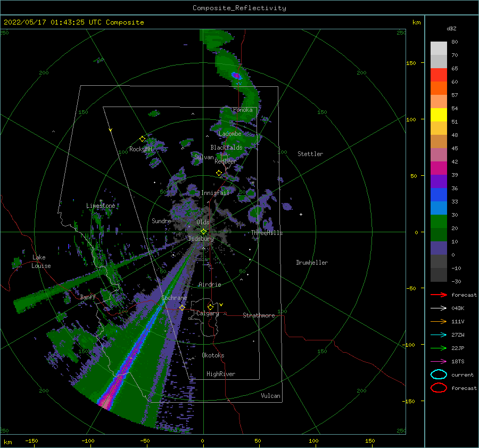479x448 pixels.
Task: Click the Stettler city label
Action: click(x=310, y=154)
